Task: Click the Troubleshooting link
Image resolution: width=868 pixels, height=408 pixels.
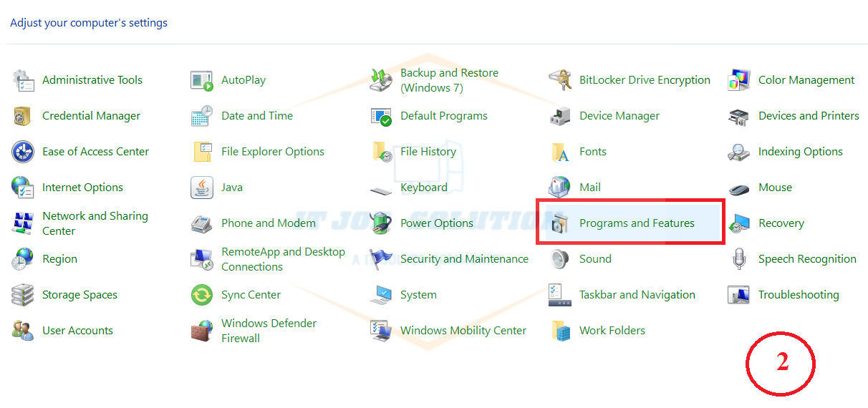Action: 798,295
